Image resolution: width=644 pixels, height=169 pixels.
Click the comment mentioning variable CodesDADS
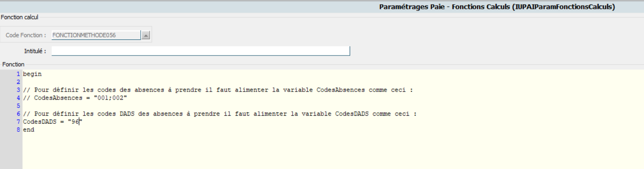[x=220, y=114]
